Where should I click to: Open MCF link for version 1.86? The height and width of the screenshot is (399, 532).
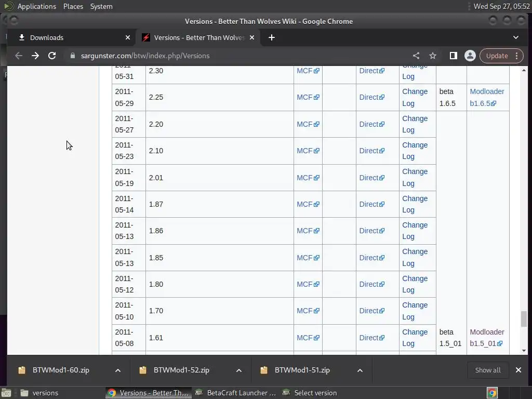coord(308,231)
